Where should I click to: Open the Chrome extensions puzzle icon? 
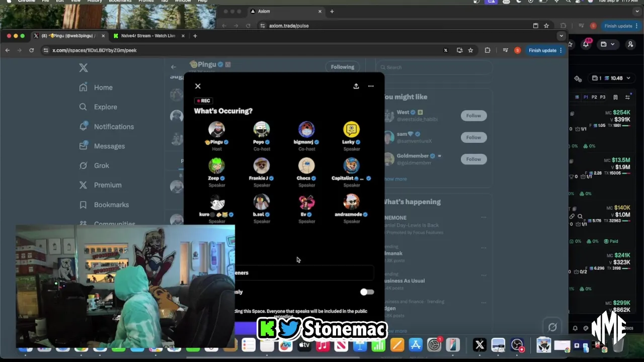coord(488,50)
